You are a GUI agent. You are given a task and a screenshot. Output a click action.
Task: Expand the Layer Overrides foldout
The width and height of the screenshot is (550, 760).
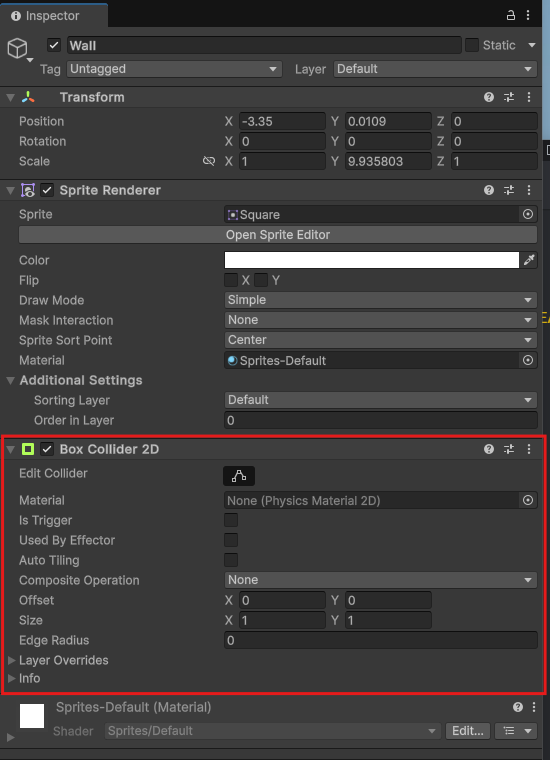[x=12, y=660]
